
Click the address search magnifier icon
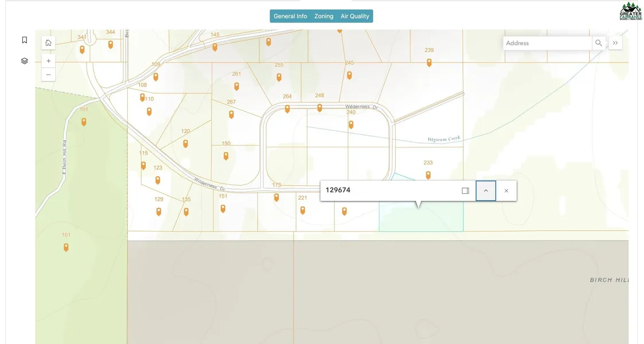[599, 43]
